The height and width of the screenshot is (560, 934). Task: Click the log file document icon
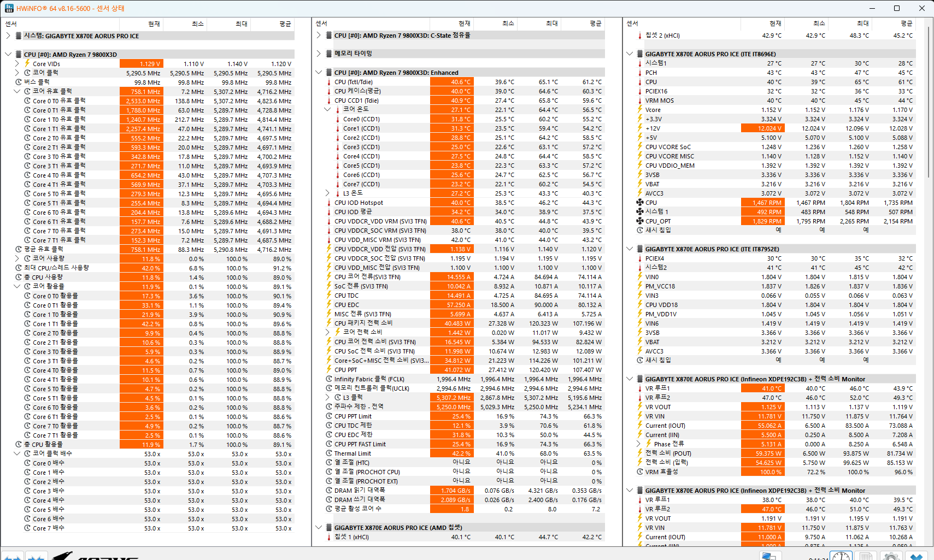866,556
